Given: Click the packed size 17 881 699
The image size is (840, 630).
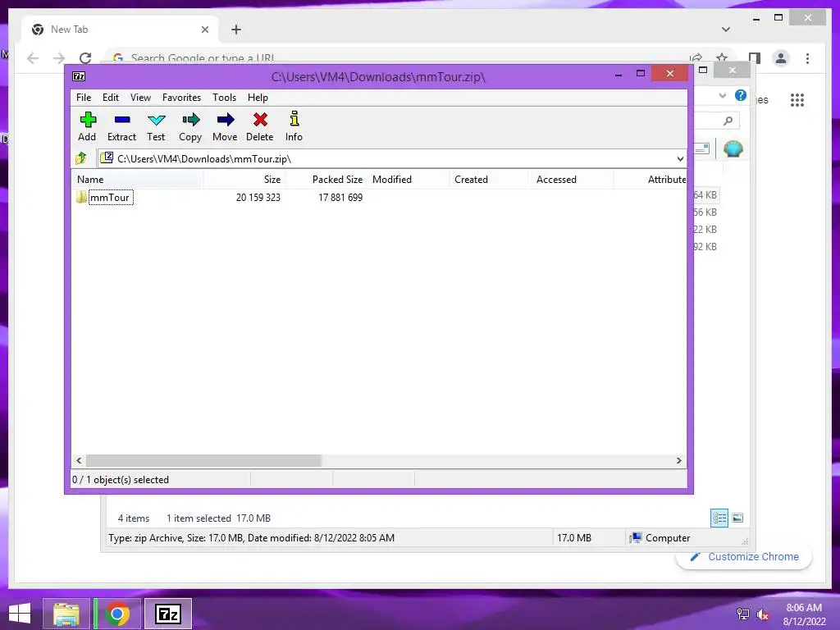Looking at the screenshot, I should tap(340, 198).
